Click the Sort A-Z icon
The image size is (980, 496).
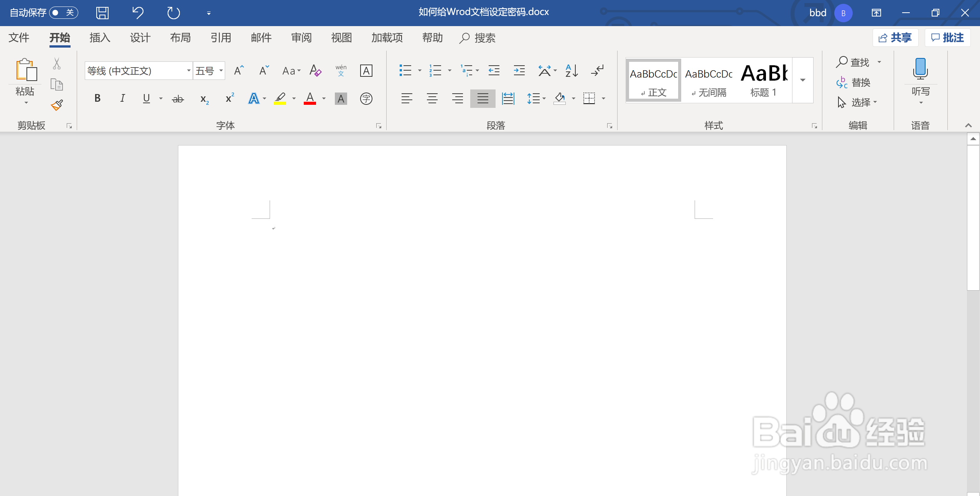(x=572, y=71)
